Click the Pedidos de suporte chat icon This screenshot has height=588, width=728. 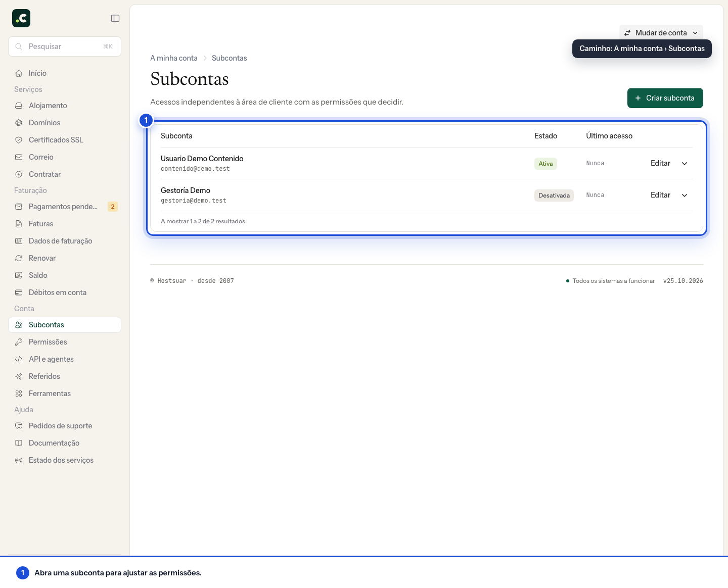(x=19, y=426)
